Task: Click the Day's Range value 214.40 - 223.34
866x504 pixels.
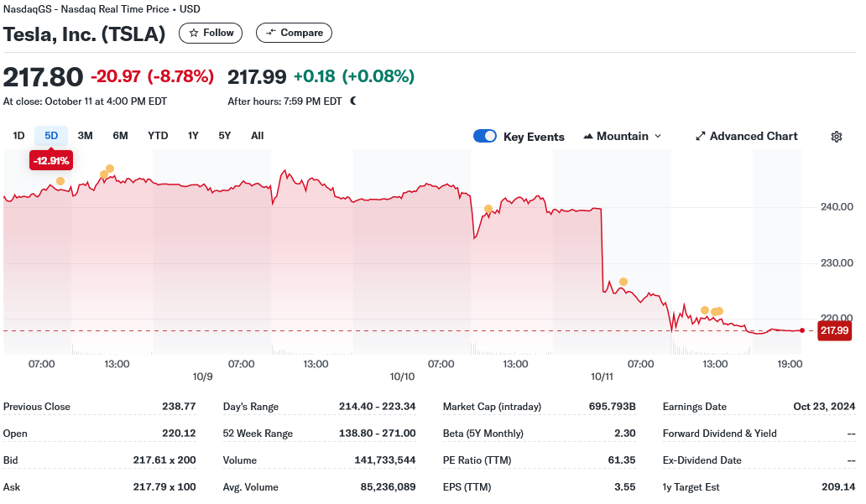Action: pos(378,407)
